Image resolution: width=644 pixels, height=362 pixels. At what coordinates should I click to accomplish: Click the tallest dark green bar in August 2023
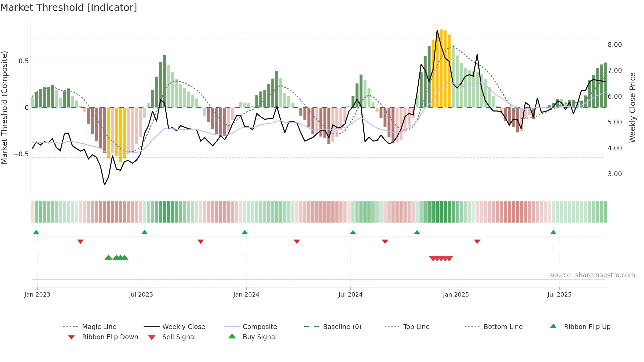[164, 81]
